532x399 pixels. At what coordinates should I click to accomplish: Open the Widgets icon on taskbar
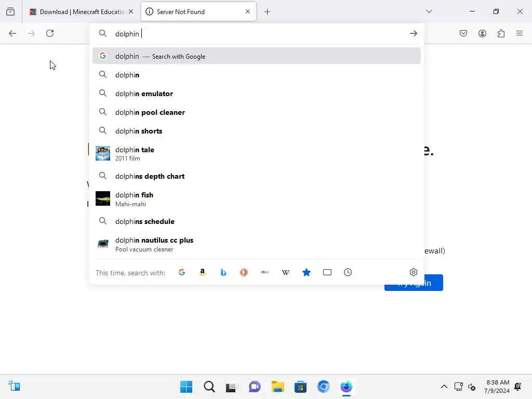coord(15,386)
